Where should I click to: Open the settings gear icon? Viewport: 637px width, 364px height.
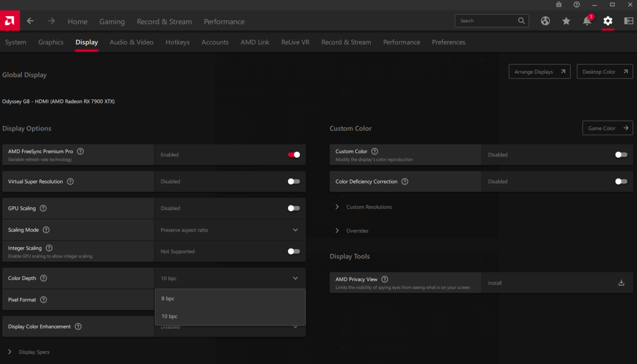(x=608, y=21)
